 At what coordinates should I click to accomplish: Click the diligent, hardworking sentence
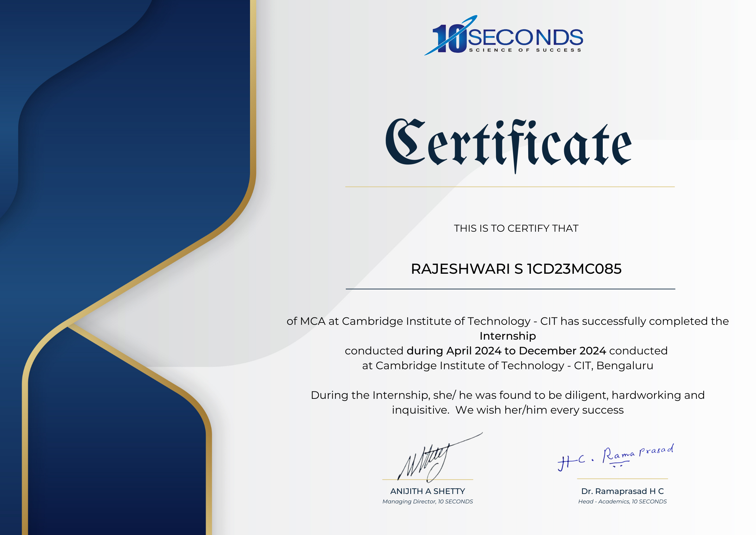click(508, 395)
